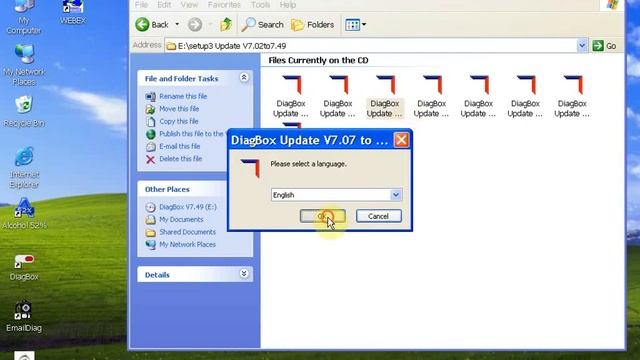The image size is (640, 360).
Task: Select the seventh DiagBox Update file icon
Action: point(572,96)
